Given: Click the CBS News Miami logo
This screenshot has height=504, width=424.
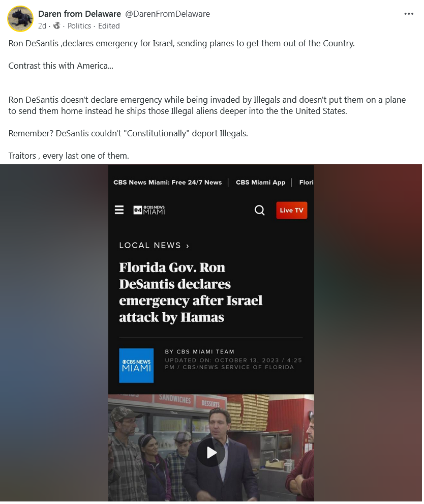Looking at the screenshot, I should [149, 210].
